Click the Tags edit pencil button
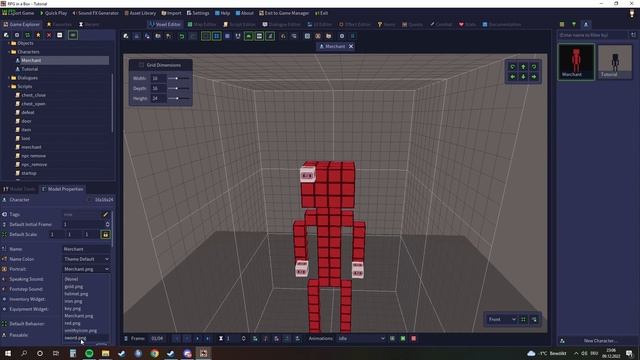Viewport: 640px width, 360px height. 105,214
